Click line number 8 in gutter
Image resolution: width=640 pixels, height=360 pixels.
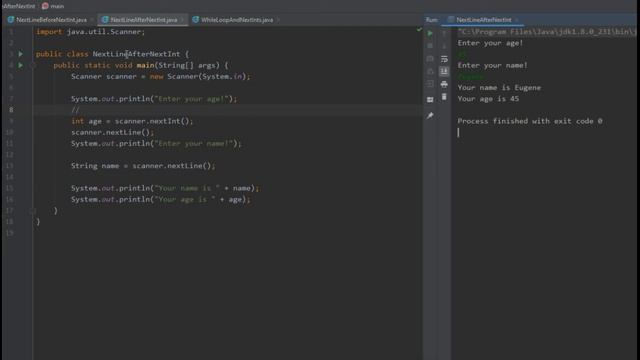click(11, 110)
